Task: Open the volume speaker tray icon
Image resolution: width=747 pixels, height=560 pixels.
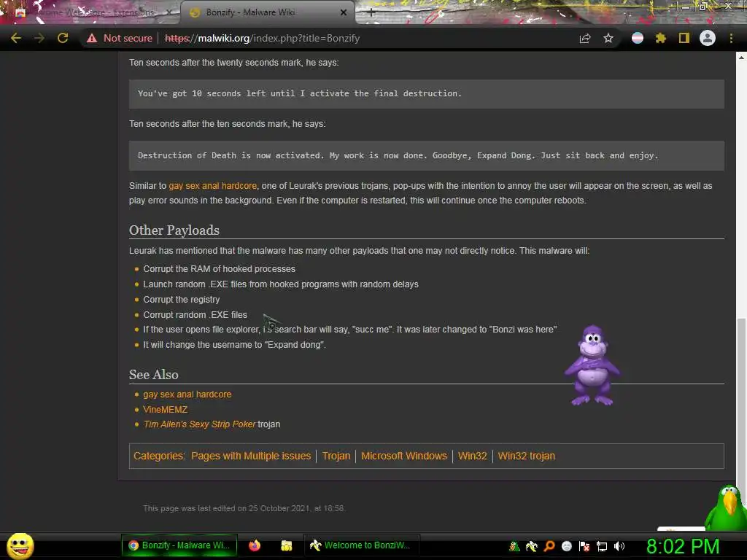Action: [619, 546]
